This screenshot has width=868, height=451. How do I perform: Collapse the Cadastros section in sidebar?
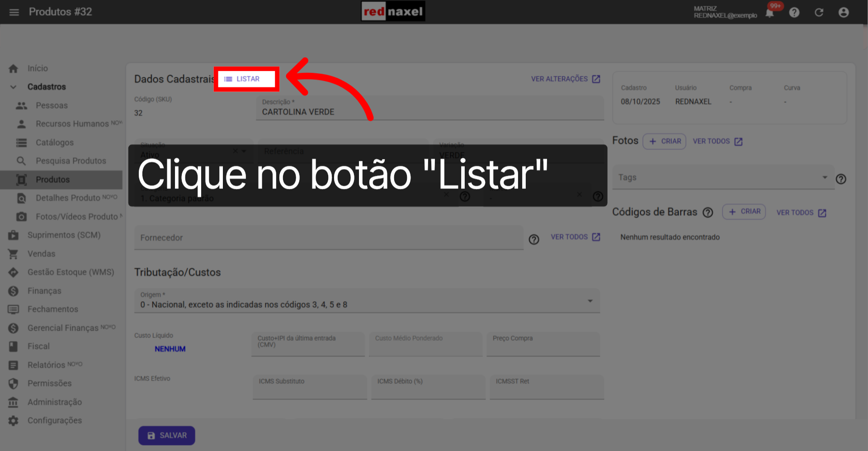(x=13, y=86)
